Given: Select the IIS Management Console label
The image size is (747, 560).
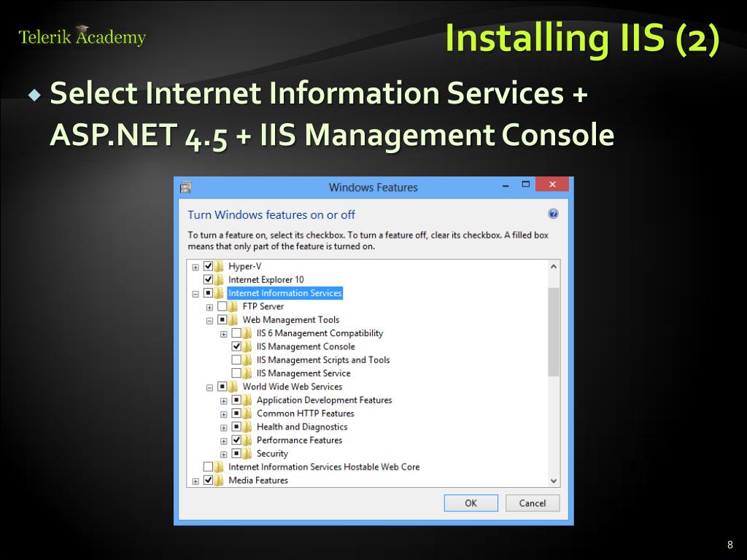Looking at the screenshot, I should [x=306, y=346].
